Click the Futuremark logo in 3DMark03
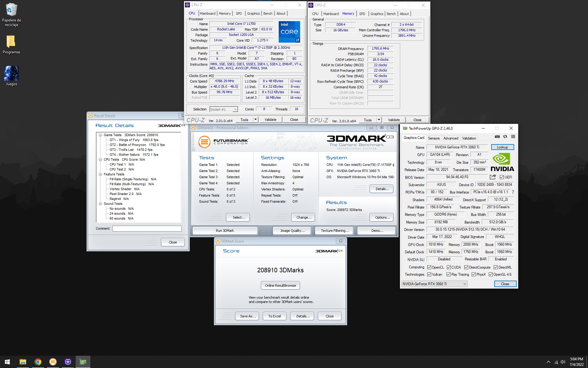 223,142
